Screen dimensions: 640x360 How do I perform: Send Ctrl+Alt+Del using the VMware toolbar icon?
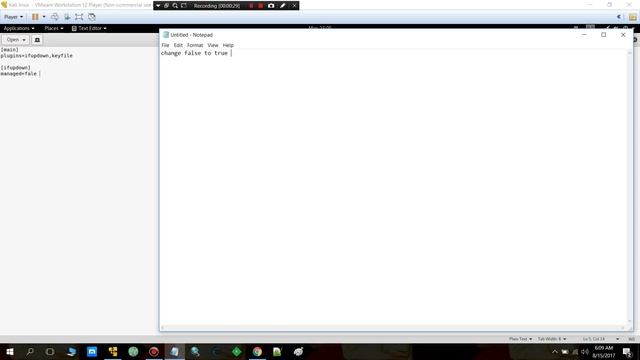click(55, 17)
